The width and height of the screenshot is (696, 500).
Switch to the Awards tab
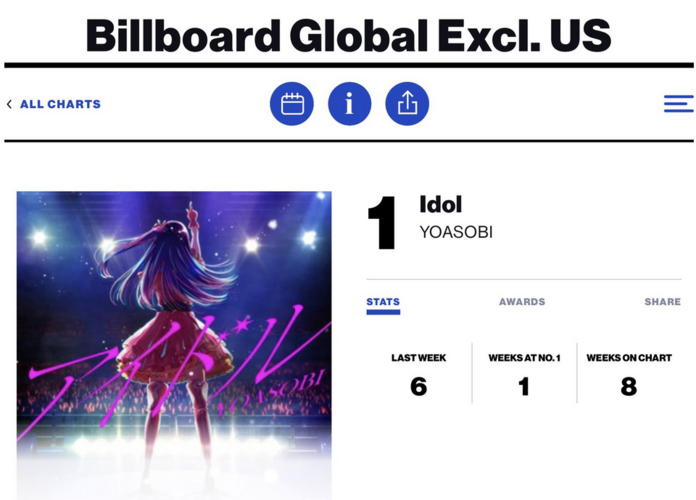[522, 302]
